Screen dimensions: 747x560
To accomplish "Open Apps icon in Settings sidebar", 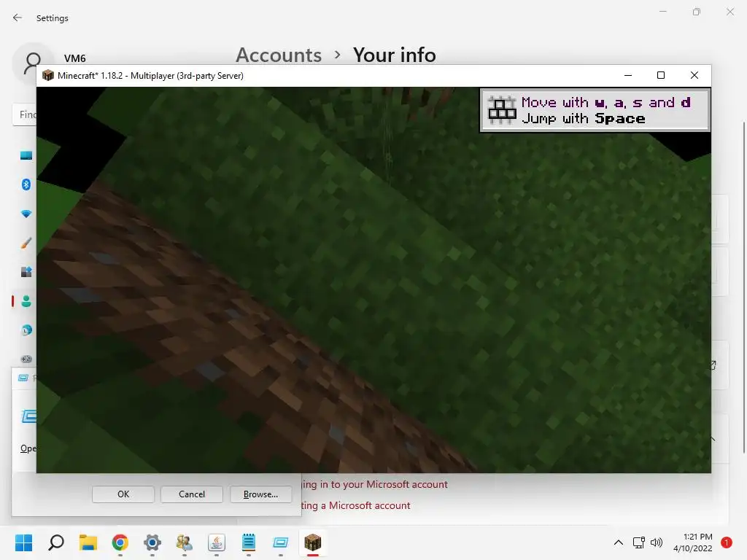I will [26, 272].
